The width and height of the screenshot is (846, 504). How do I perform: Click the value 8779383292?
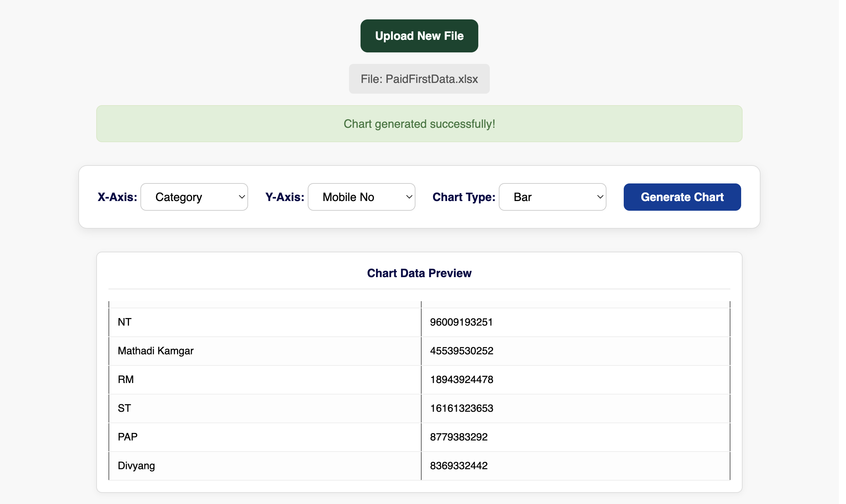(x=459, y=437)
